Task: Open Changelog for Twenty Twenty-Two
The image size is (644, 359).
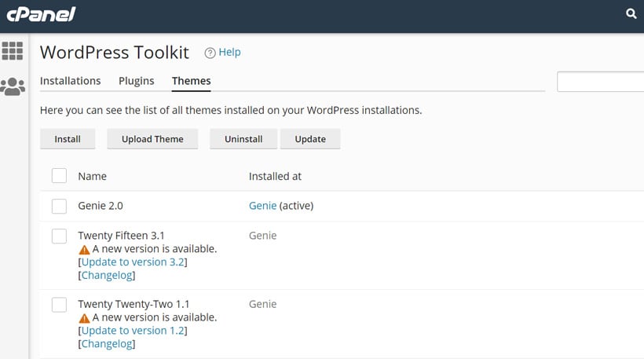Action: point(107,344)
